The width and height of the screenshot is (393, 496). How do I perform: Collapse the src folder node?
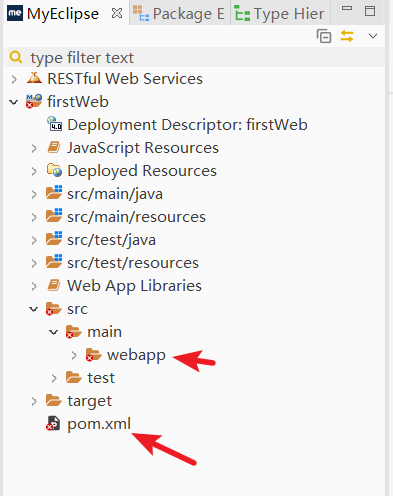click(34, 309)
